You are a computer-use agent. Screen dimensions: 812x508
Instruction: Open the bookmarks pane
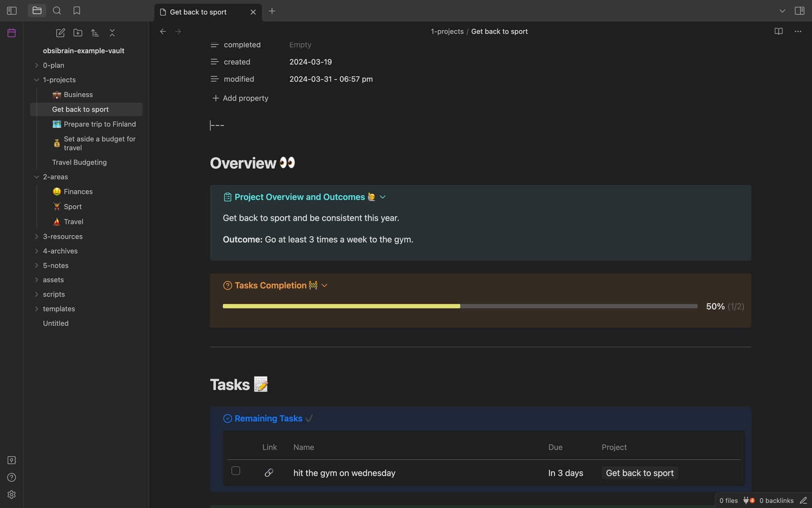click(77, 11)
